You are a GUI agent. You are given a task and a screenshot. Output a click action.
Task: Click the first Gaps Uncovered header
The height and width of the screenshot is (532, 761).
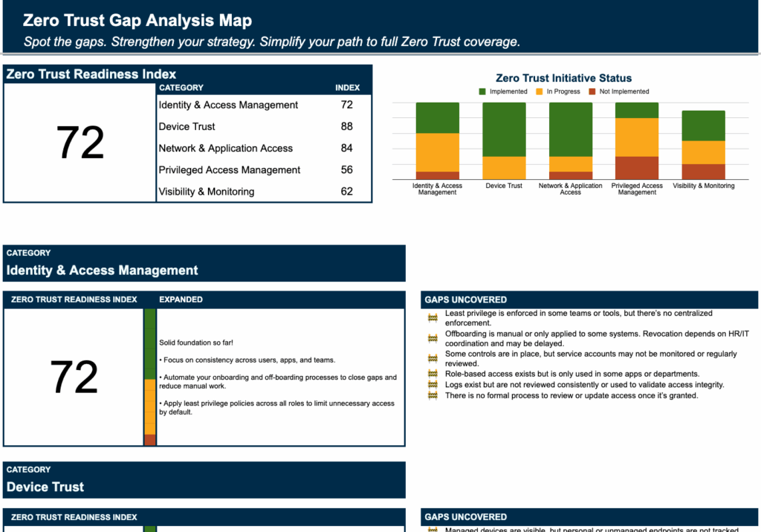pos(465,299)
